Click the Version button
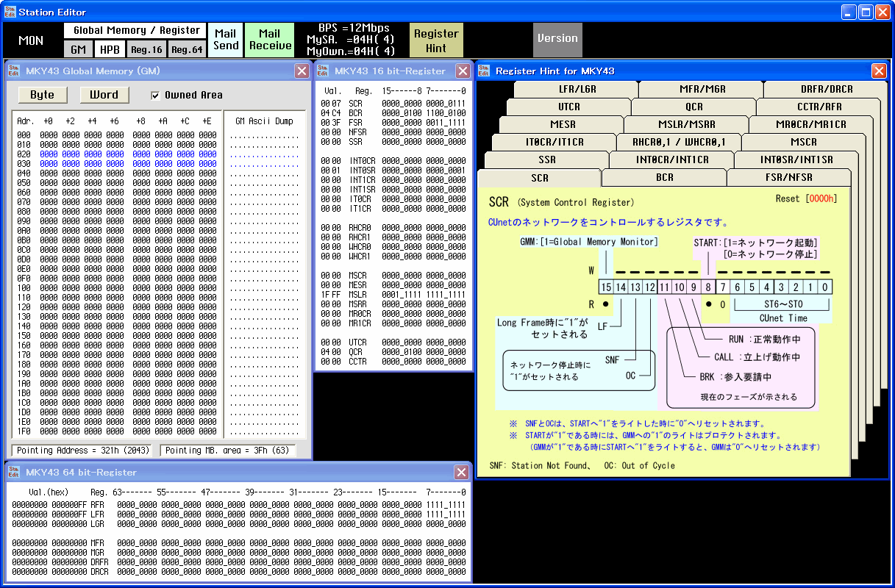The image size is (895, 588). (557, 40)
